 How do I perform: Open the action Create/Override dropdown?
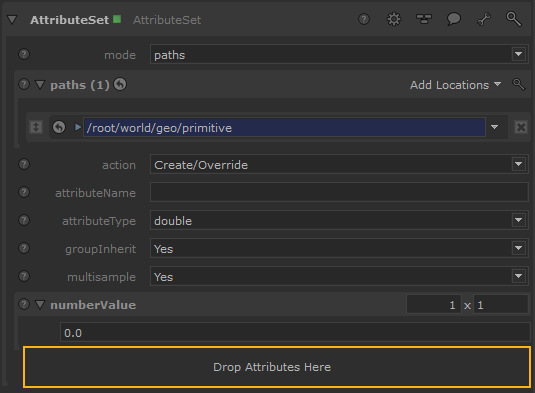[339, 165]
